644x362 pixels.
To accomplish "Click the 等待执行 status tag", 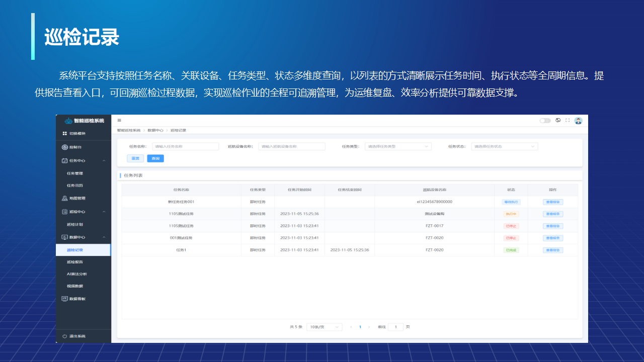I will coord(511,202).
